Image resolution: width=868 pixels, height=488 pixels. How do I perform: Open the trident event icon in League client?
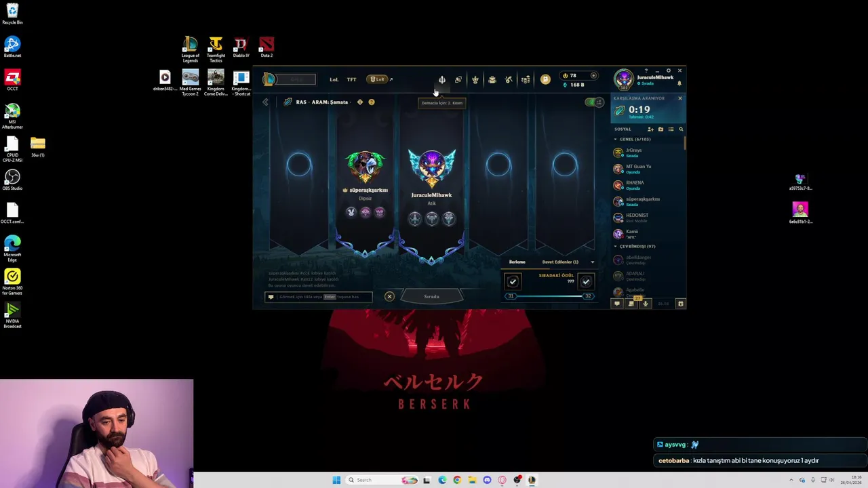(x=441, y=80)
